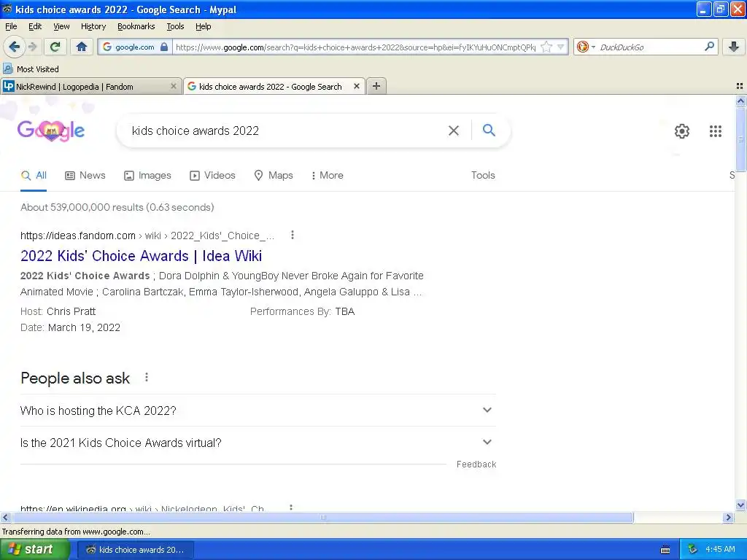Open the Windows start menu
The image size is (747, 560).
[x=34, y=549]
